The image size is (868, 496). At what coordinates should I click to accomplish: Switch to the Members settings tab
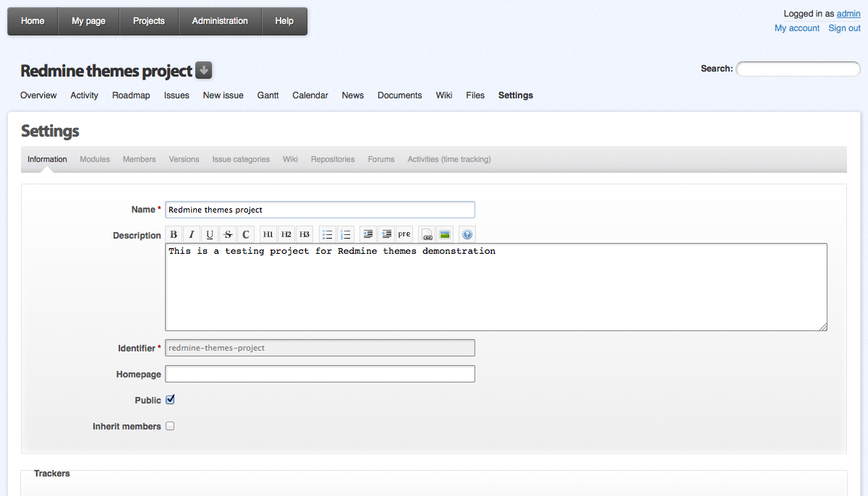139,159
